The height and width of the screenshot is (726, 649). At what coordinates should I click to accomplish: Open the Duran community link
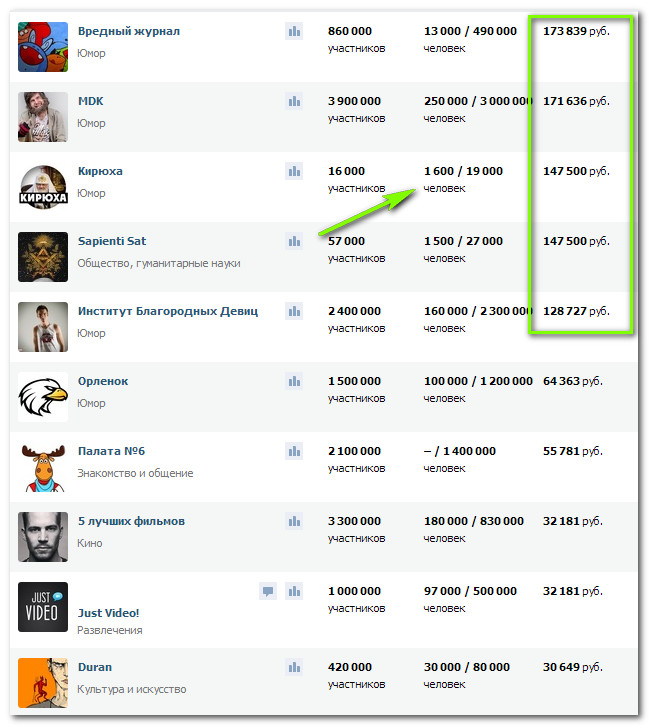point(95,667)
